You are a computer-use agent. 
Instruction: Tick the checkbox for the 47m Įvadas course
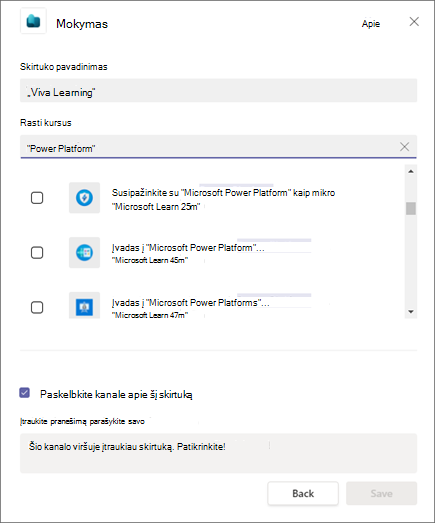(x=37, y=307)
